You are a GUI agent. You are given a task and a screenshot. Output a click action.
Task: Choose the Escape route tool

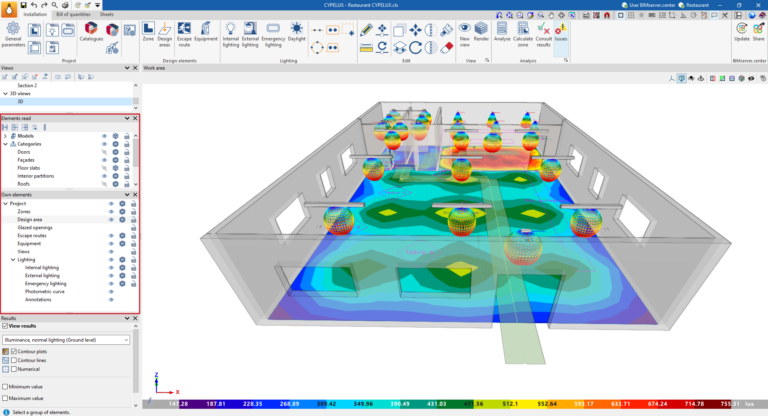(x=184, y=34)
